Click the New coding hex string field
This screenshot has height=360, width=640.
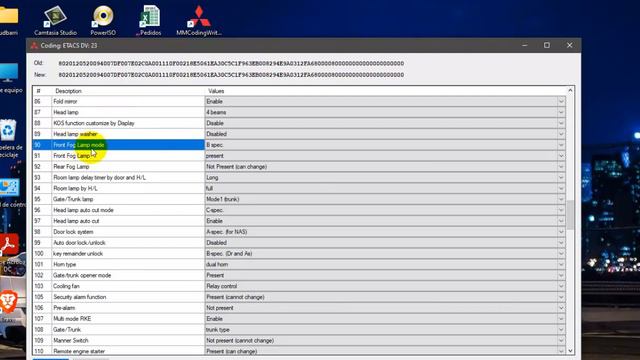(231, 75)
